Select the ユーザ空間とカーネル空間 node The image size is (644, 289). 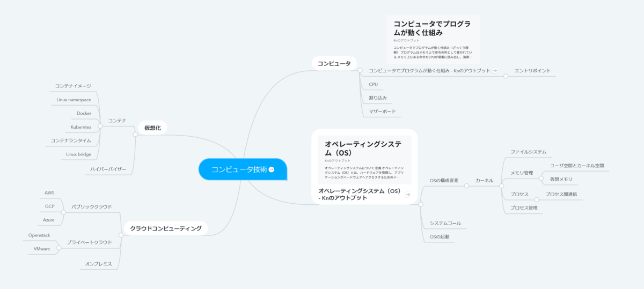[x=577, y=166]
